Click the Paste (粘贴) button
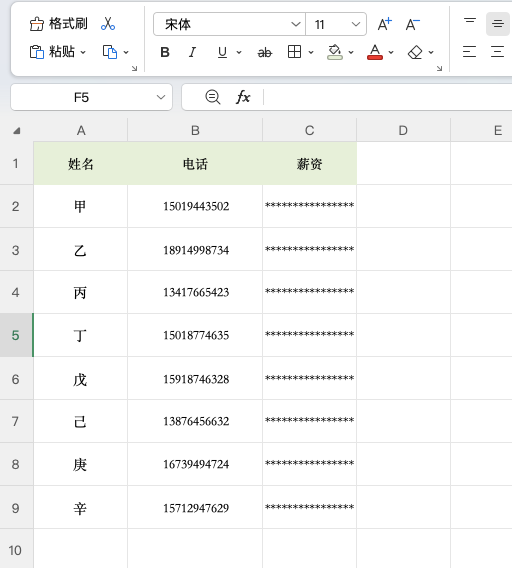 [x=52, y=52]
